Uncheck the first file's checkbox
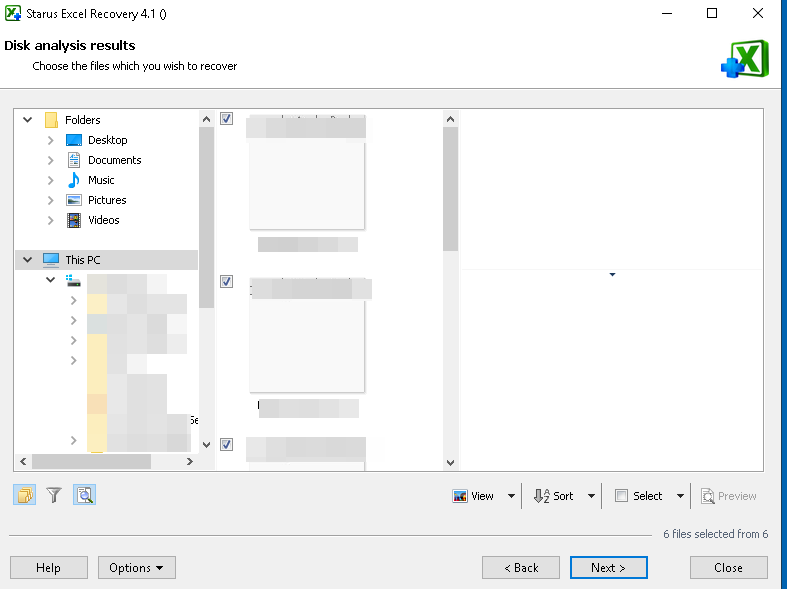787x589 pixels. pos(226,118)
